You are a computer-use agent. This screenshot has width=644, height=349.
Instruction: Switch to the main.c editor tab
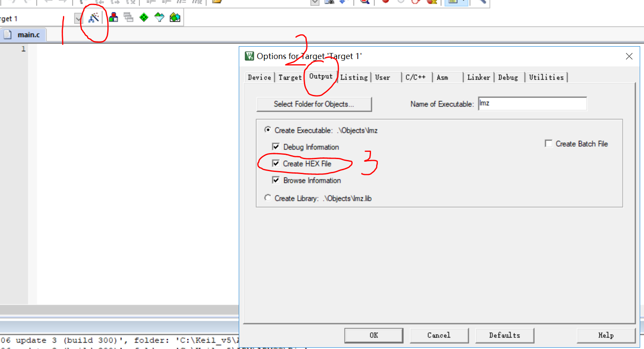(x=24, y=35)
